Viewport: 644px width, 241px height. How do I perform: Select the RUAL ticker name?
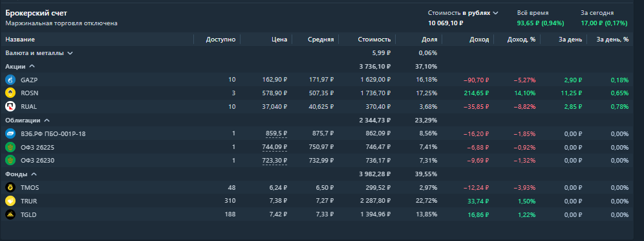pyautogui.click(x=28, y=106)
